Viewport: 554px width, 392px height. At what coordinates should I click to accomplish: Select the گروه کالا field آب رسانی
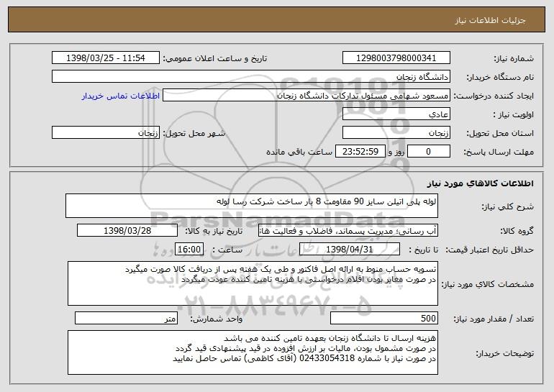(348, 231)
